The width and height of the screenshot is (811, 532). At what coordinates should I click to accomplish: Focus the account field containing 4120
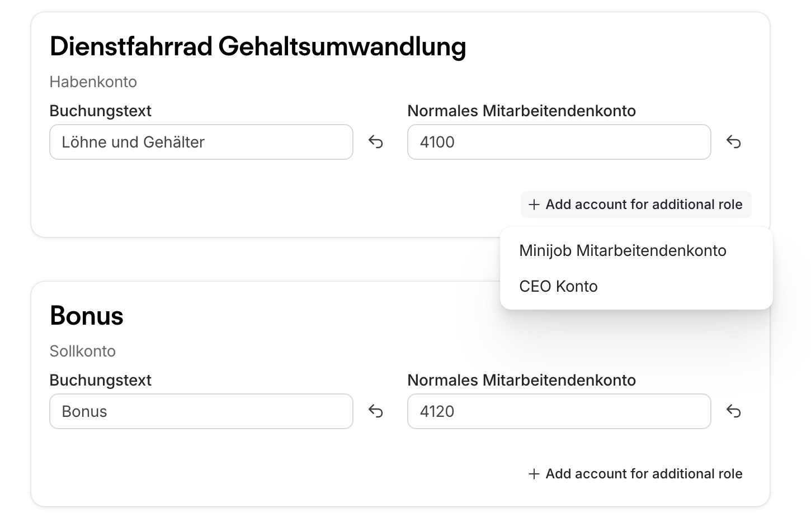(x=559, y=411)
